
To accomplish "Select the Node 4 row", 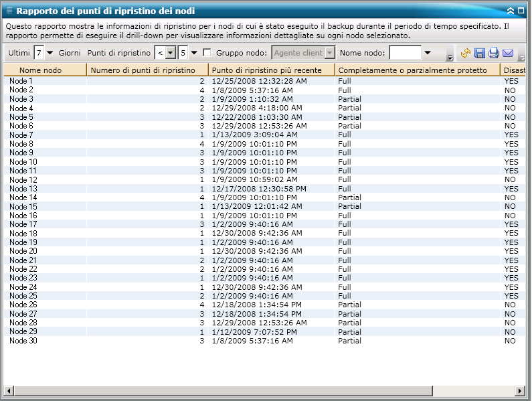I will (x=264, y=108).
